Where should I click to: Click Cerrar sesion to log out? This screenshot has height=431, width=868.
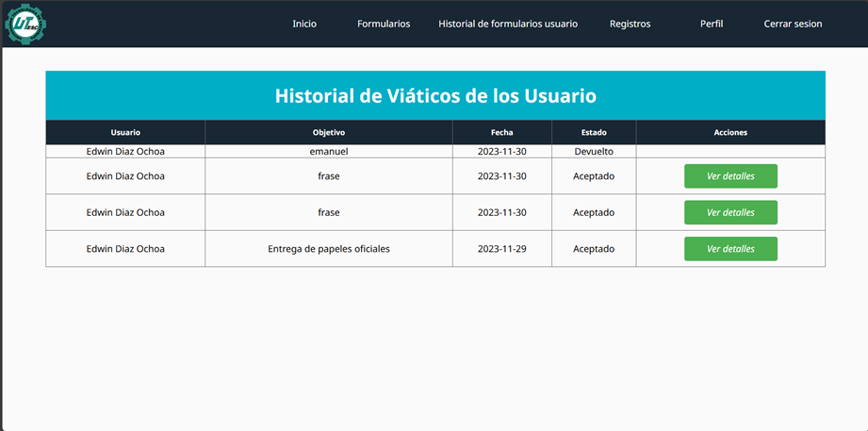coord(793,24)
